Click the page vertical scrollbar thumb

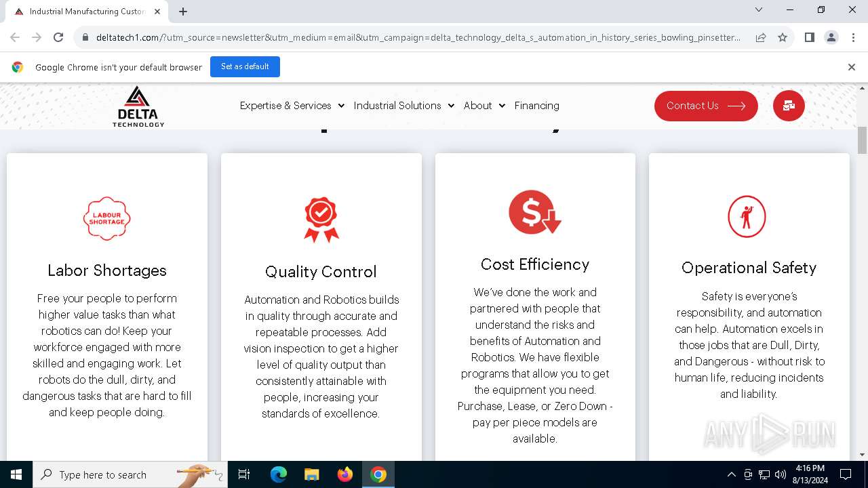(x=862, y=140)
